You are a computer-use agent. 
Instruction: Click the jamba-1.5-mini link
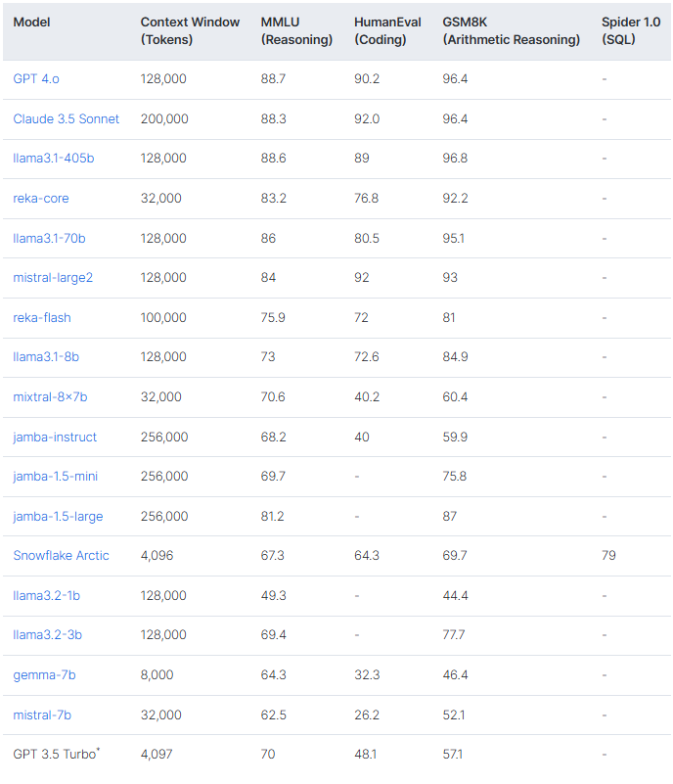(x=55, y=476)
